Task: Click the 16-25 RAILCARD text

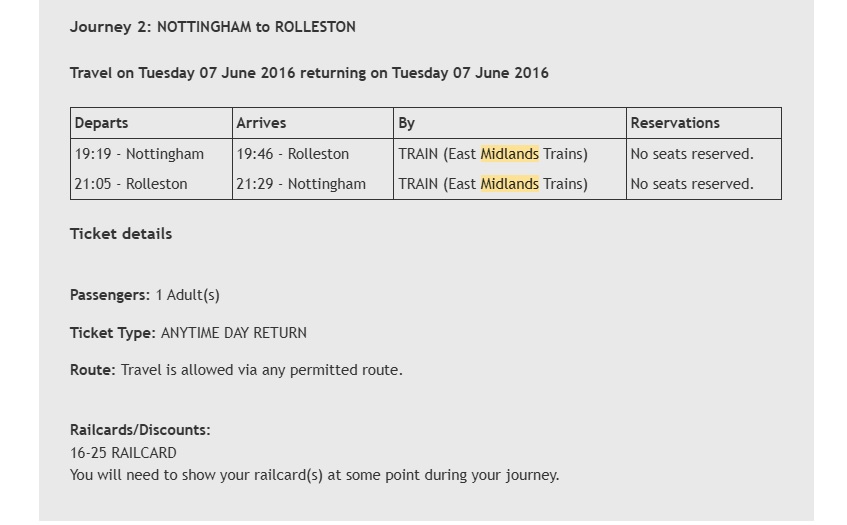Action: (123, 453)
